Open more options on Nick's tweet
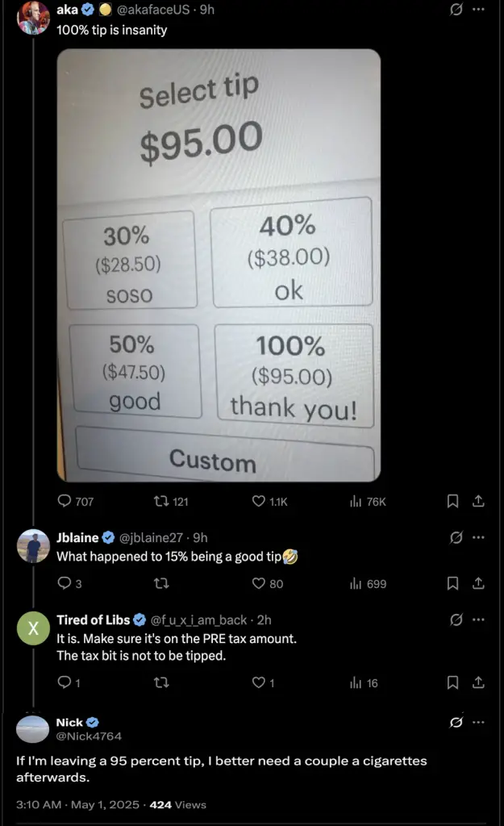 (x=478, y=722)
